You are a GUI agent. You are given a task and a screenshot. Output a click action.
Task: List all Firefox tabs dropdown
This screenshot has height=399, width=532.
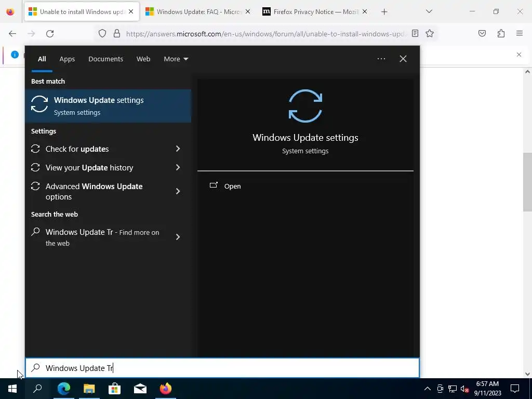pos(429,11)
